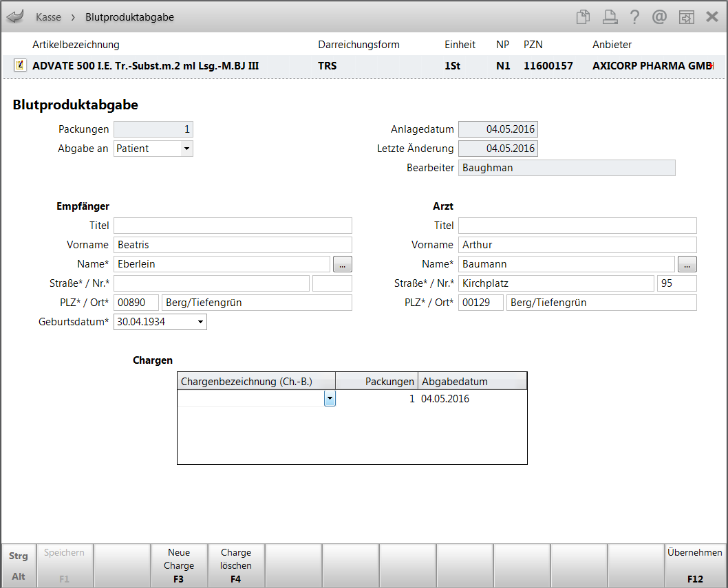This screenshot has height=588, width=728.
Task: Open the Chargenbezeichnung dropdown arrow
Action: point(330,399)
